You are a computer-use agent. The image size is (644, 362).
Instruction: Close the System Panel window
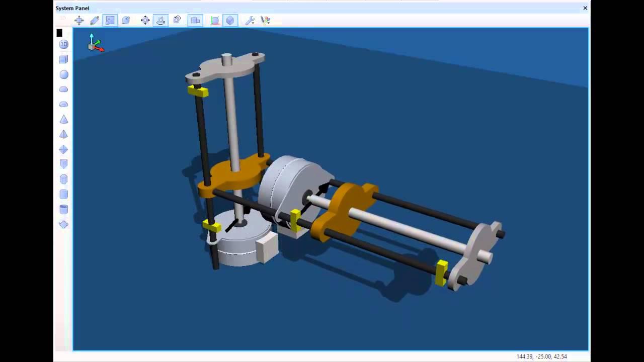(x=585, y=8)
